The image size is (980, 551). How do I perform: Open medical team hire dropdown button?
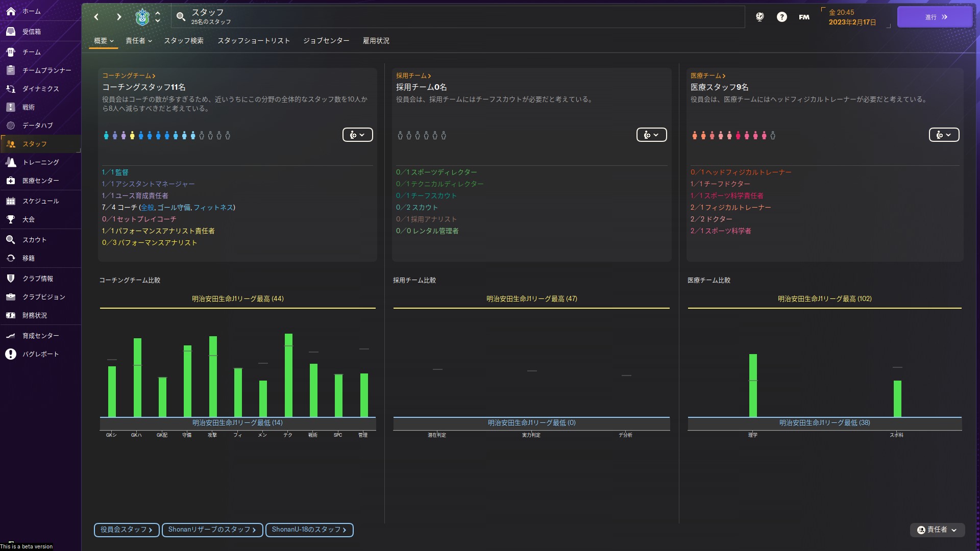tap(943, 135)
